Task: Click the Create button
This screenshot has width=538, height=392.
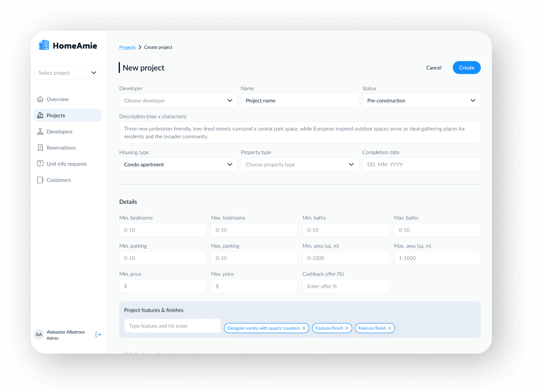Action: (466, 67)
